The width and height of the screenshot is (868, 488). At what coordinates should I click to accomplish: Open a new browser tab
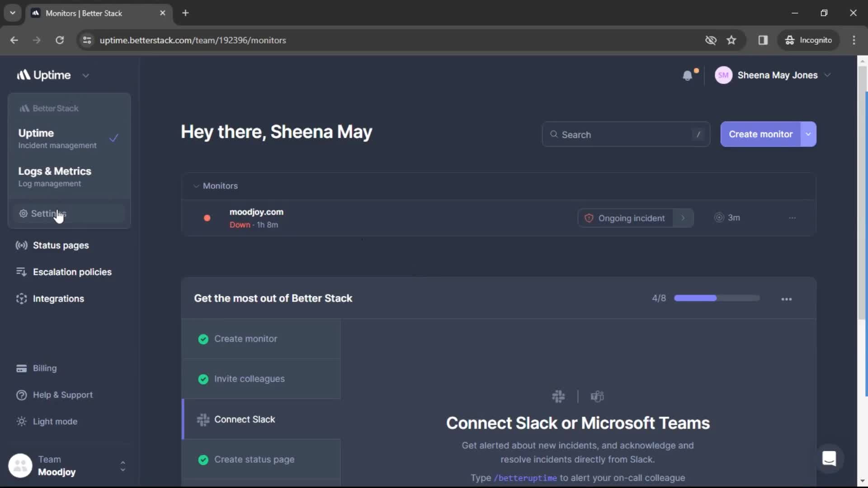(x=185, y=13)
